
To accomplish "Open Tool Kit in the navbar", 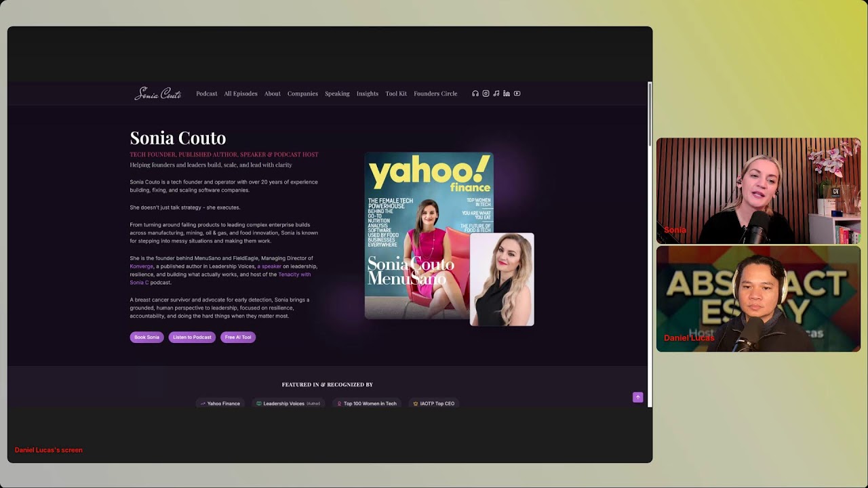I will [396, 94].
